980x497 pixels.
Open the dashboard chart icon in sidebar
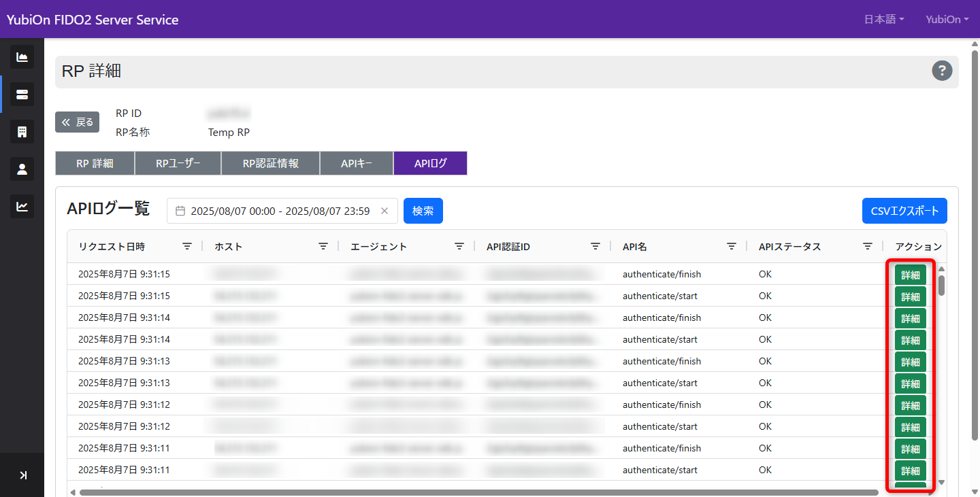22,57
